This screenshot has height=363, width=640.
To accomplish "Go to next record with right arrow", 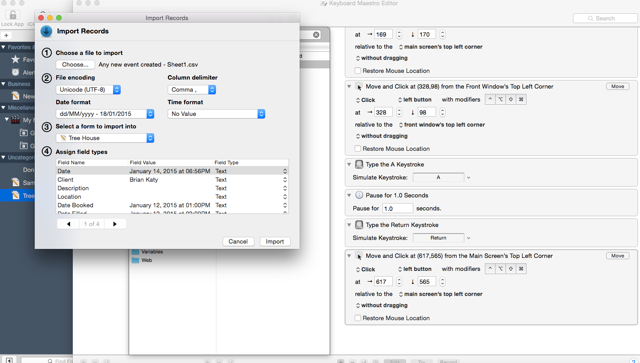I will point(115,224).
